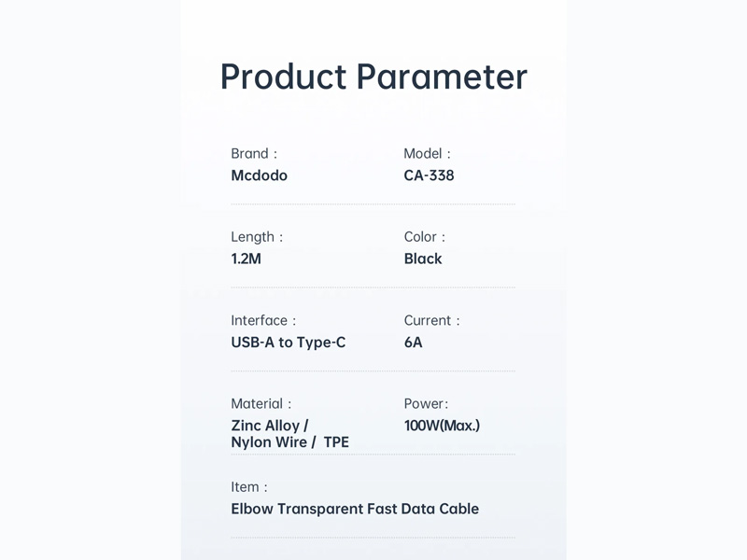The height and width of the screenshot is (560, 747).
Task: Select the Black color value
Action: tap(423, 259)
